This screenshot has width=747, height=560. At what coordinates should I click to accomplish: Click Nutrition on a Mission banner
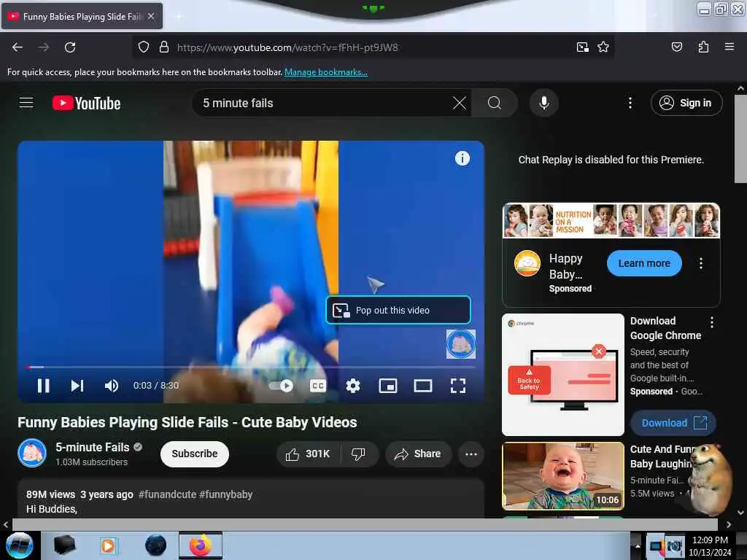(x=611, y=220)
